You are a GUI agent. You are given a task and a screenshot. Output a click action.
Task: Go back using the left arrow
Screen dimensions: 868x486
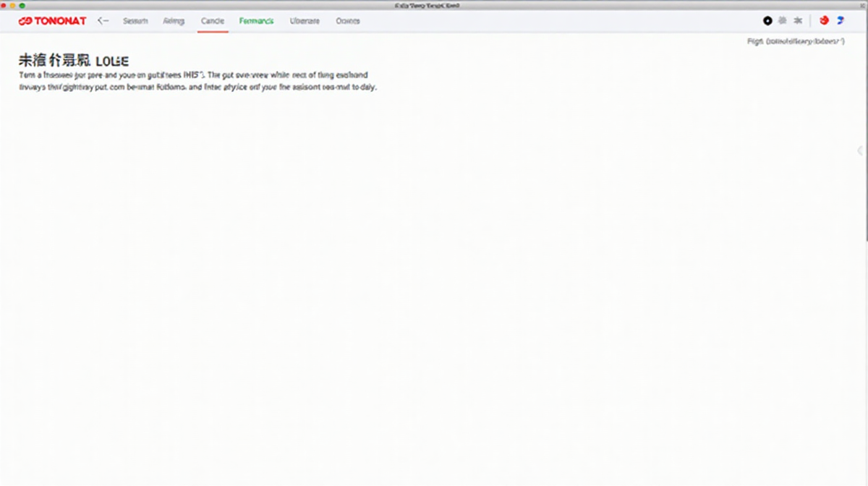coord(103,21)
